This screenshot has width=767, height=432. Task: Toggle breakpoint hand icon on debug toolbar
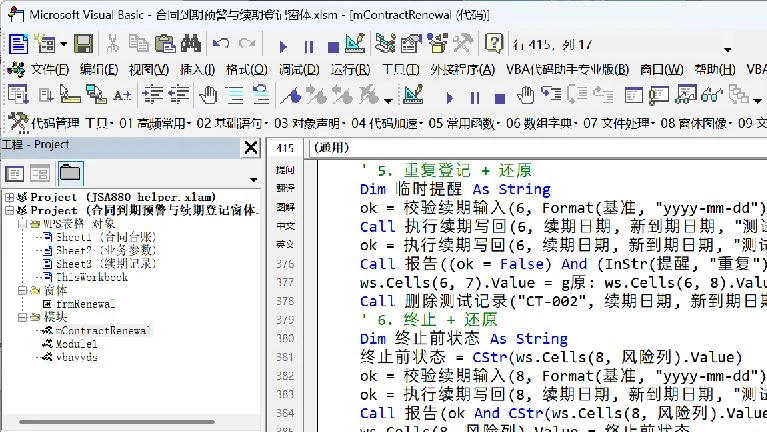click(x=526, y=94)
